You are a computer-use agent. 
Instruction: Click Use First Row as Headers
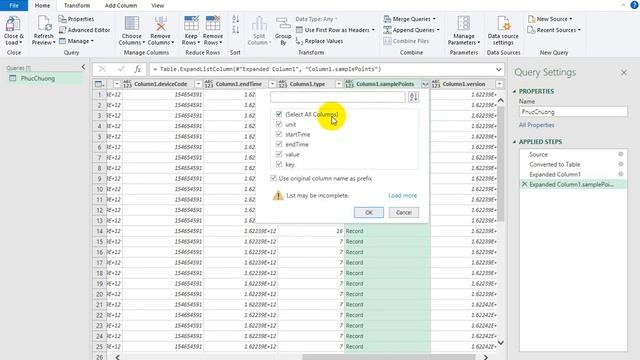pyautogui.click(x=335, y=30)
